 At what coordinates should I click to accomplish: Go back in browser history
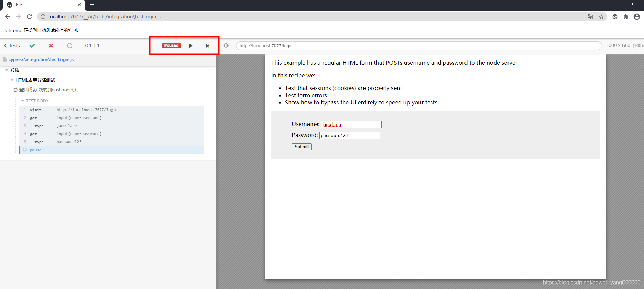click(x=8, y=17)
